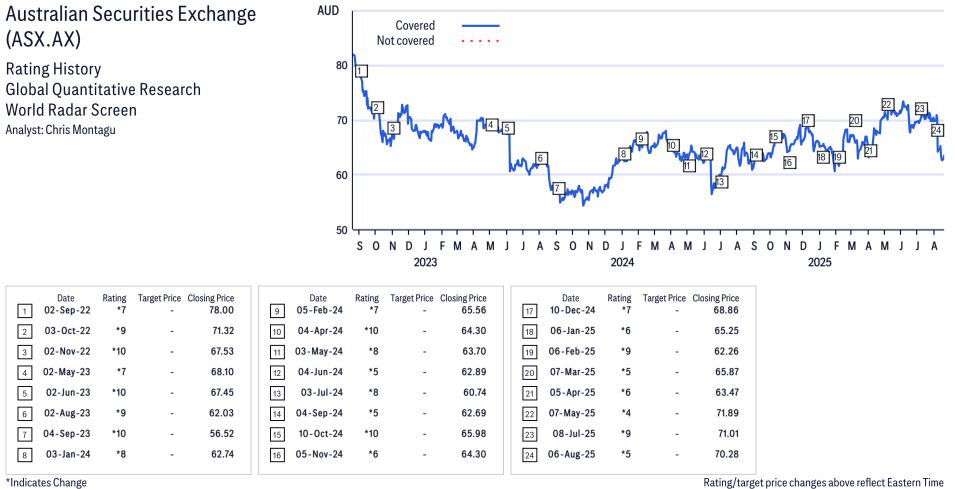The height and width of the screenshot is (489, 955).
Task: Select date '03-Oct-22' in the table
Action: pos(67,331)
